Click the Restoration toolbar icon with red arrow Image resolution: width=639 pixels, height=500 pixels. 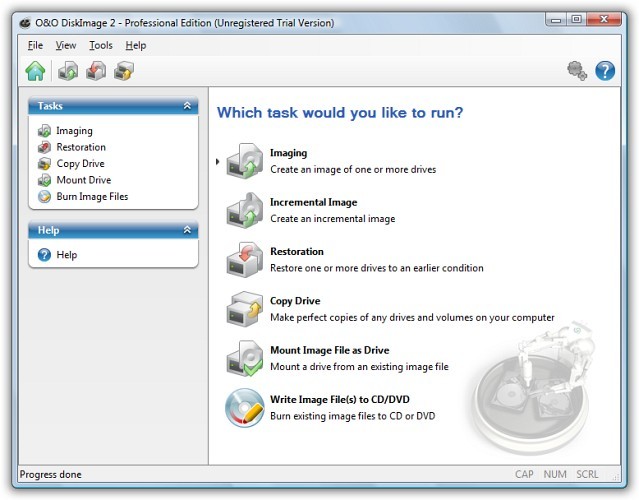tap(96, 71)
